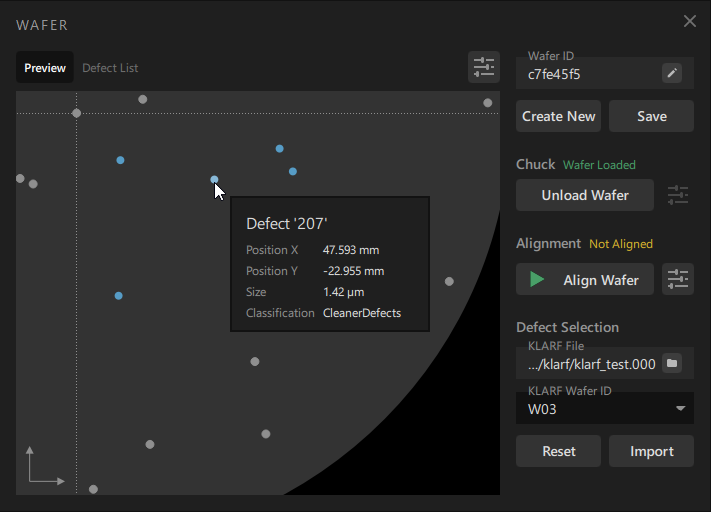711x512 pixels.
Task: Switch to the Defect List tab
Action: click(110, 68)
